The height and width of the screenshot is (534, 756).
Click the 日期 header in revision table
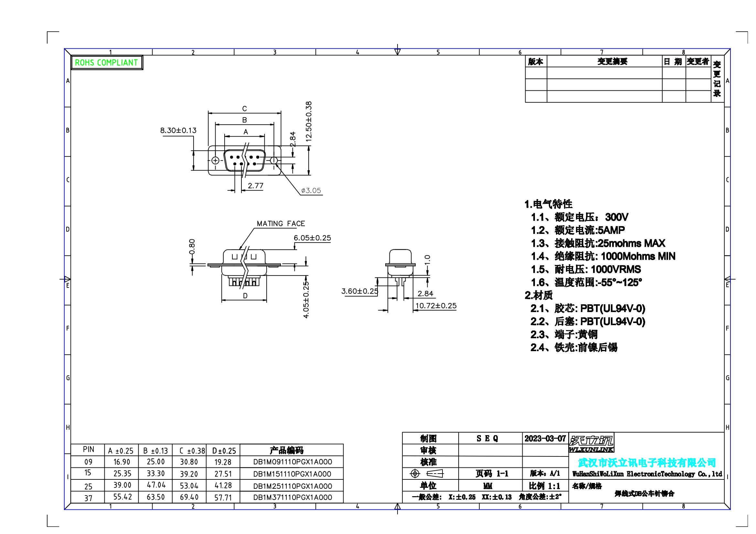click(x=672, y=61)
